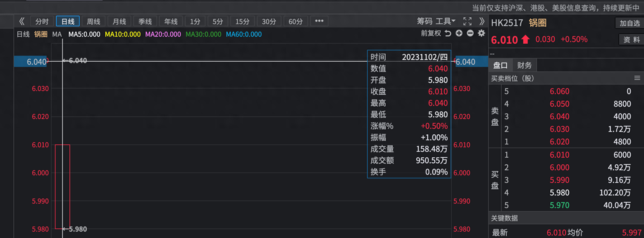Select the 盘口 tab

click(501, 66)
